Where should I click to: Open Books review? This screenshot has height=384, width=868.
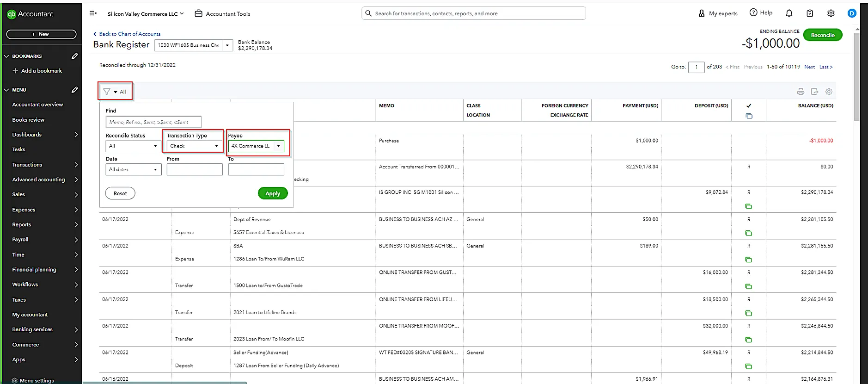point(28,120)
